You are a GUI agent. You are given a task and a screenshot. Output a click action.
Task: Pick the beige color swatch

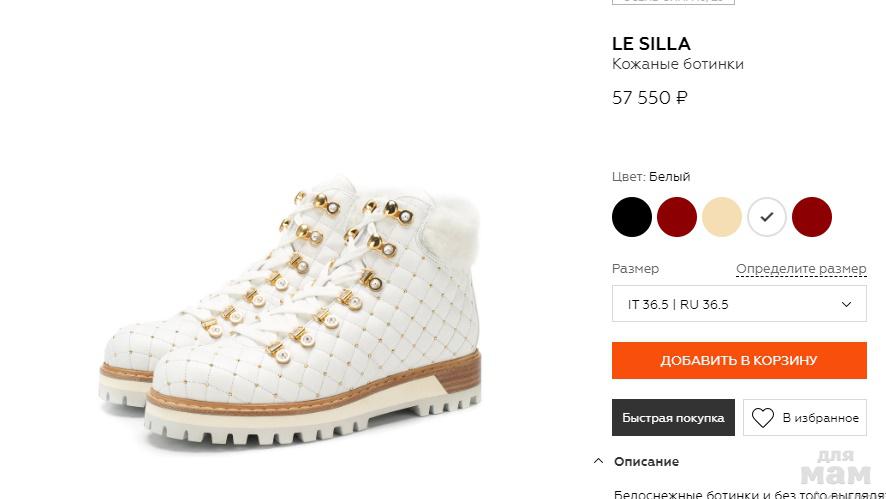722,217
